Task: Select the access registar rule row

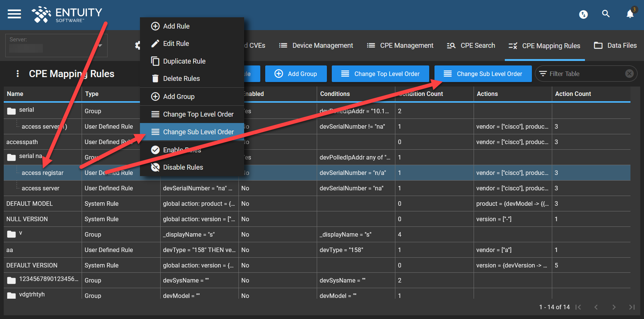Action: (317, 173)
